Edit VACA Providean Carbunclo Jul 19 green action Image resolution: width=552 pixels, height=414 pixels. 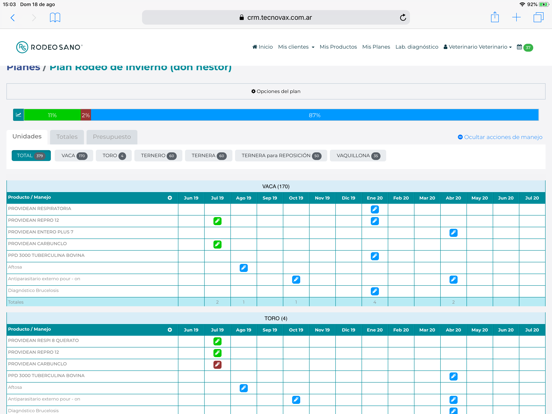point(217,244)
